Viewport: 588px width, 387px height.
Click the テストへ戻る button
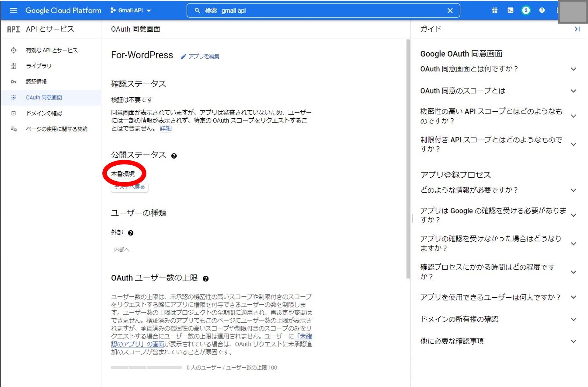129,187
